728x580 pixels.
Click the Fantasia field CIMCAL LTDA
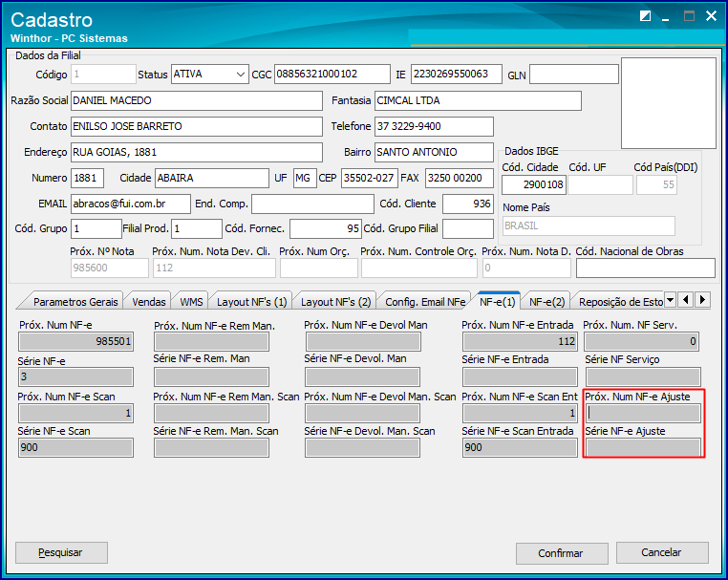(x=478, y=100)
